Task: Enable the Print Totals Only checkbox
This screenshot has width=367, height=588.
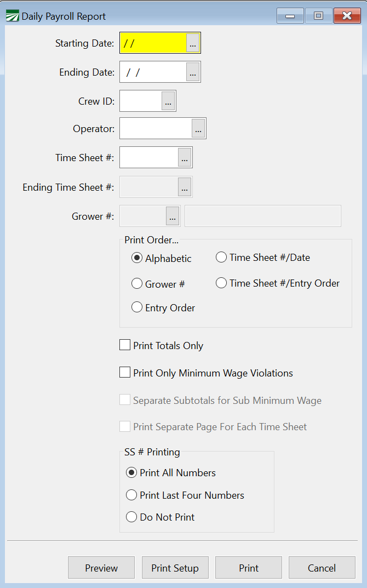Action: pyautogui.click(x=125, y=345)
